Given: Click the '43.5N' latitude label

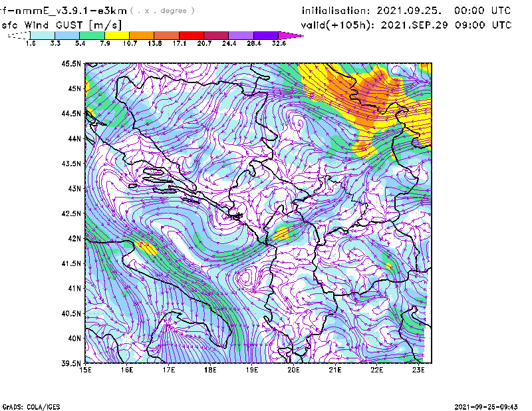Looking at the screenshot, I should tap(71, 164).
